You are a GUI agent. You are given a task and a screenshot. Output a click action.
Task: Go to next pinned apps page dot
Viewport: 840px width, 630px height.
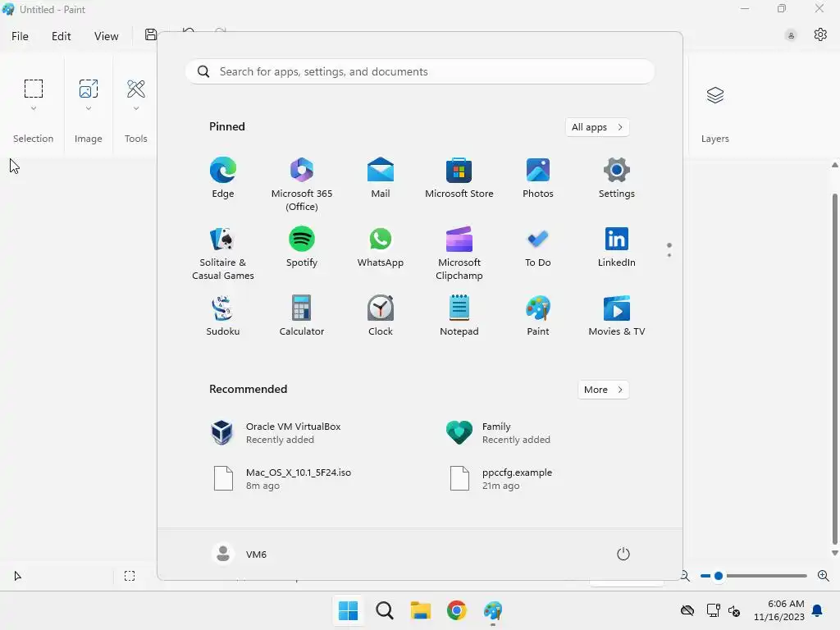[669, 255]
